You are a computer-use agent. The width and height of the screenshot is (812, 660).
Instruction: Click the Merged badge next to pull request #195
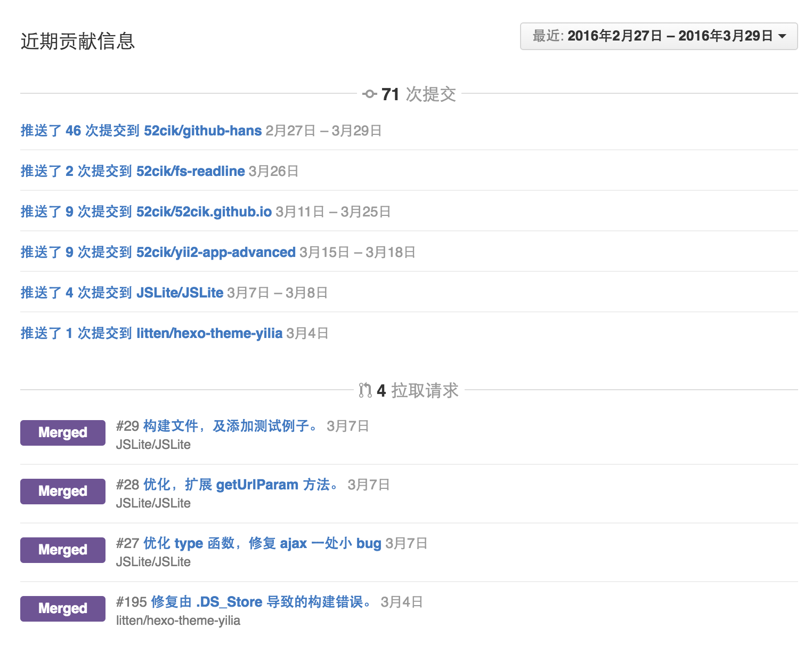click(x=62, y=608)
